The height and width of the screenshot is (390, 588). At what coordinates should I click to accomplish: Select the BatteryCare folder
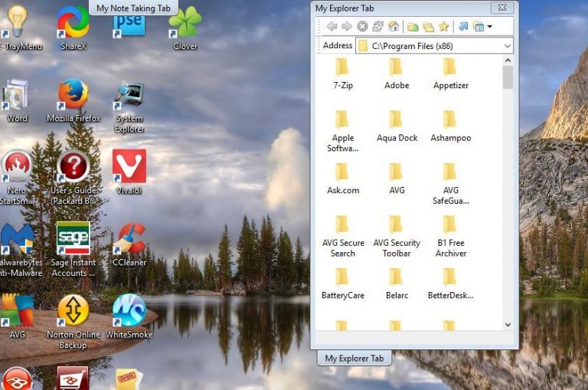pos(343,284)
